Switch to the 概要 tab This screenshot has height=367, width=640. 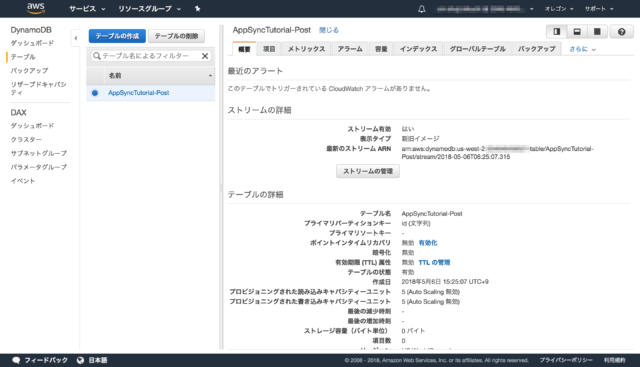click(x=244, y=49)
